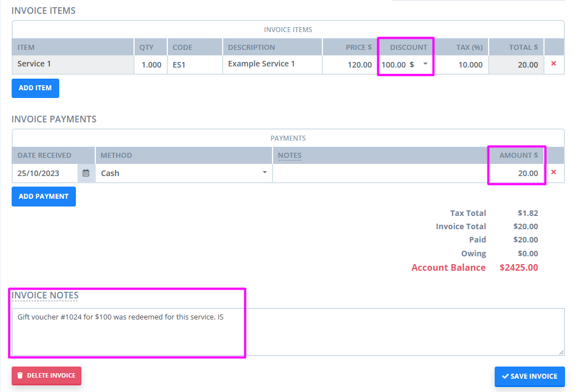575x392 pixels.
Task: Click the item total 20.00 cell
Action: [x=516, y=65]
